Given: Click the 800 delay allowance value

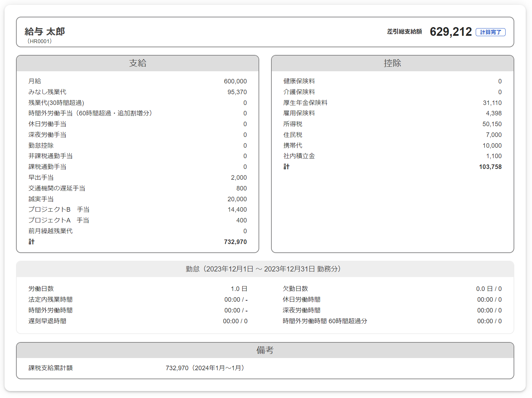Looking at the screenshot, I should click(242, 188).
